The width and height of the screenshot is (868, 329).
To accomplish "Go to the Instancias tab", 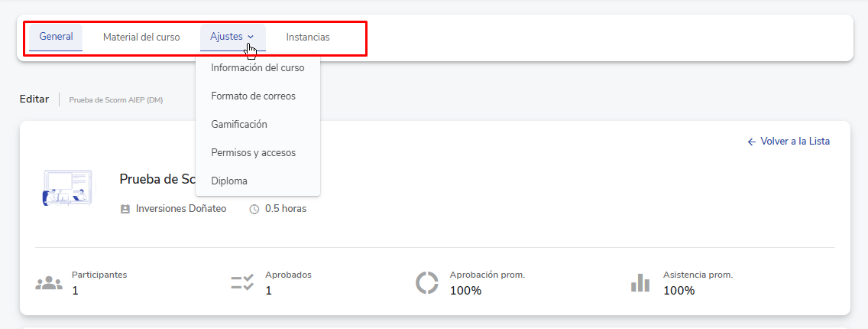I will (308, 37).
